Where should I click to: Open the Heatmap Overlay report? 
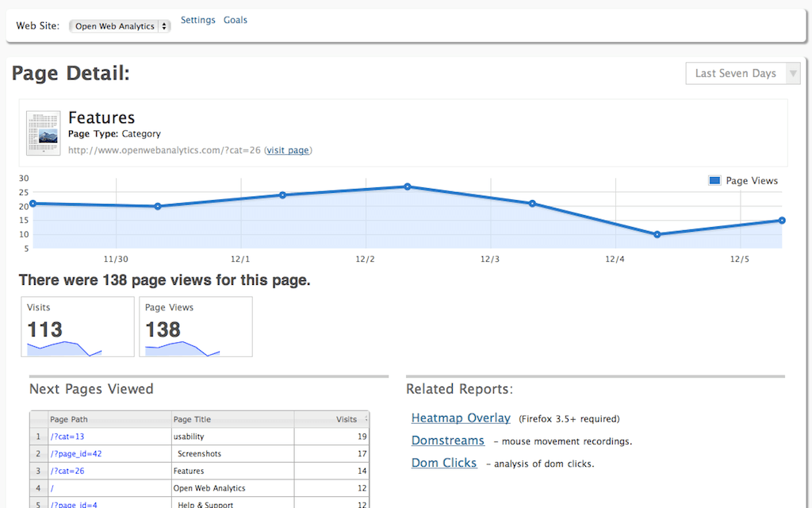coord(461,418)
